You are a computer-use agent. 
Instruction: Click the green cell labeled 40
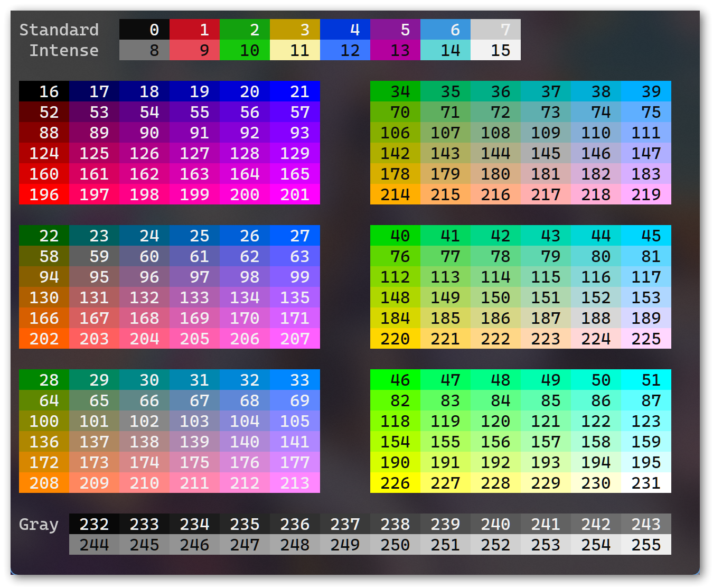pyautogui.click(x=395, y=236)
